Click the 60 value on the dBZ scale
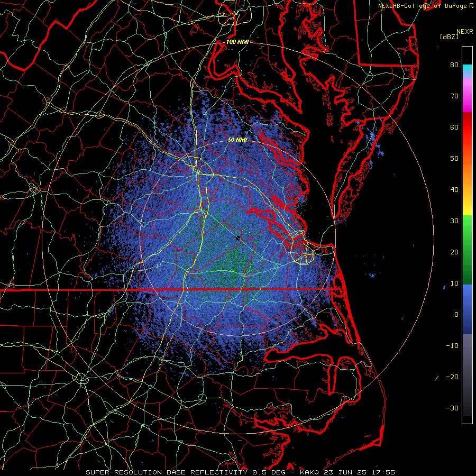 (x=454, y=127)
